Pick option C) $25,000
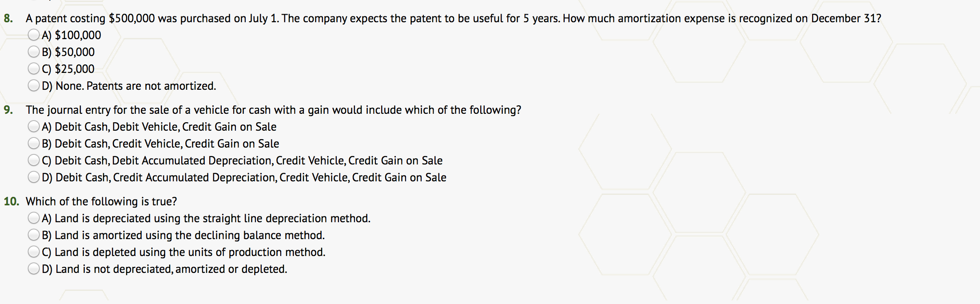Viewport: 980px width, 304px height. click(x=34, y=68)
